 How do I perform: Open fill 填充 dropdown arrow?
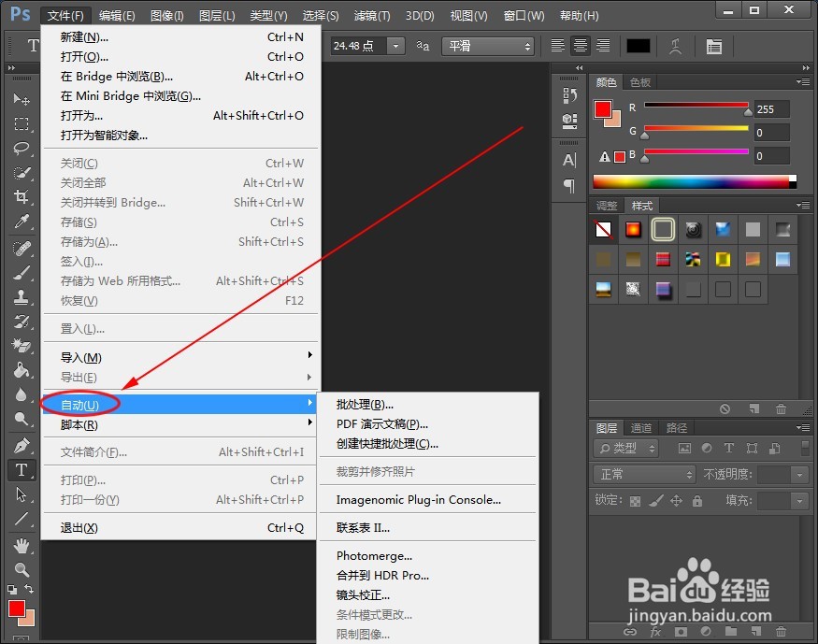coord(799,501)
